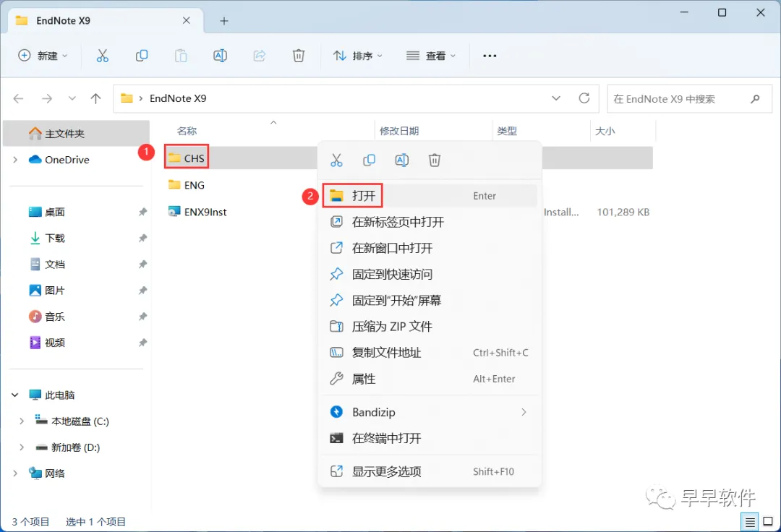This screenshot has width=781, height=532.
Task: Click the Paste icon in the toolbar
Action: click(x=181, y=56)
